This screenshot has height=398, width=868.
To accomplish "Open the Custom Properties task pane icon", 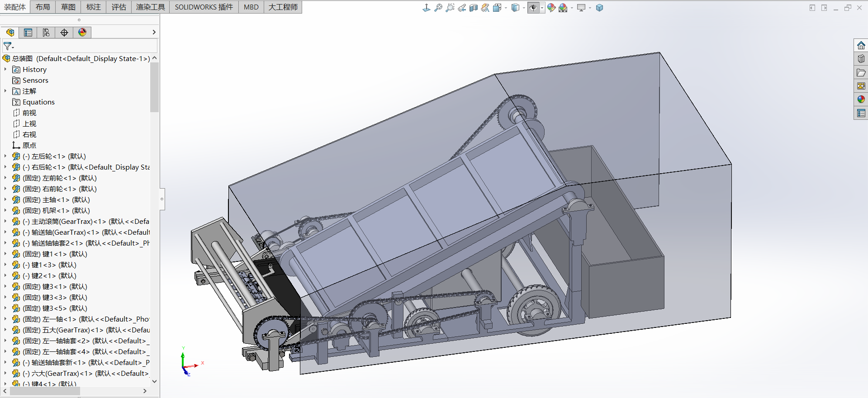I will (x=861, y=113).
